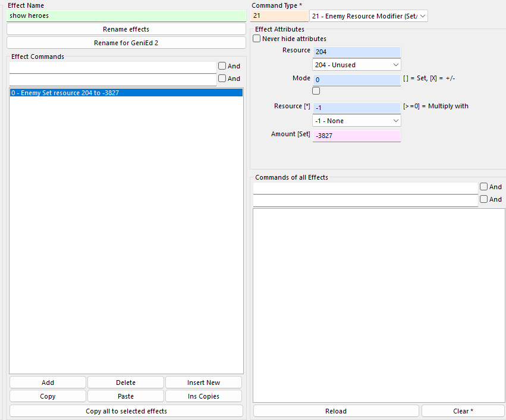Screen dimensions: 506x420
Task: Select the 'Enemy Set resource 204' command
Action: (126, 93)
